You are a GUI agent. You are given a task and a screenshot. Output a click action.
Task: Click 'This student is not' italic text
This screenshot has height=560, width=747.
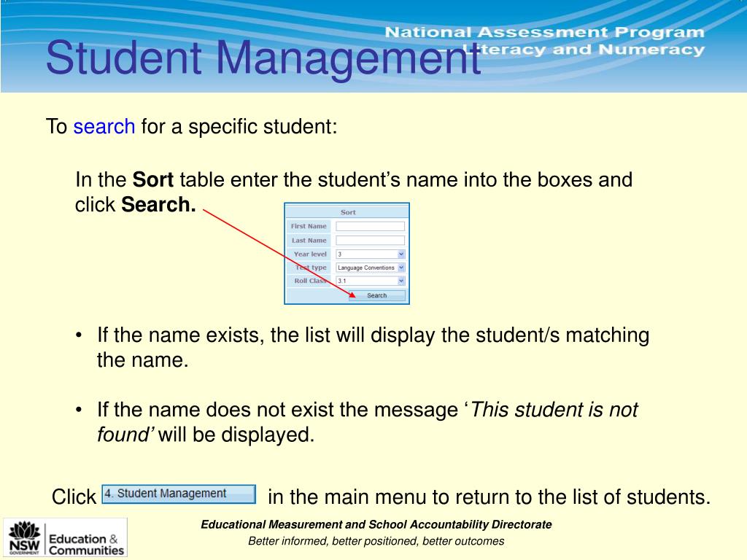point(554,410)
